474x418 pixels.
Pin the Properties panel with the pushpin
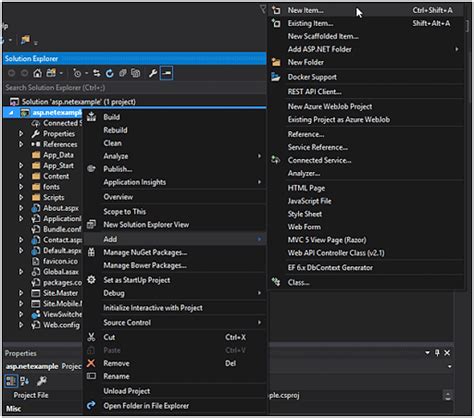(437, 353)
